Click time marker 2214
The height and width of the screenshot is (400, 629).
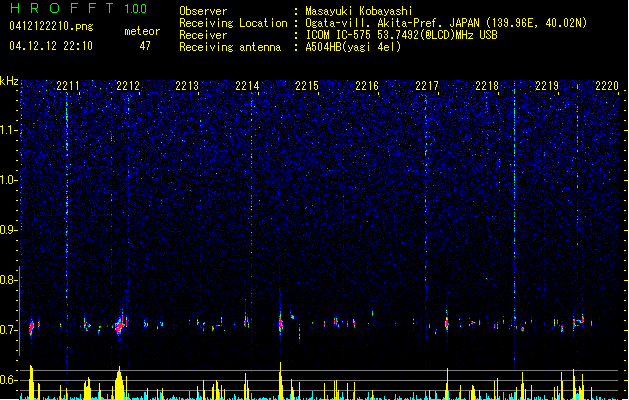point(247,86)
